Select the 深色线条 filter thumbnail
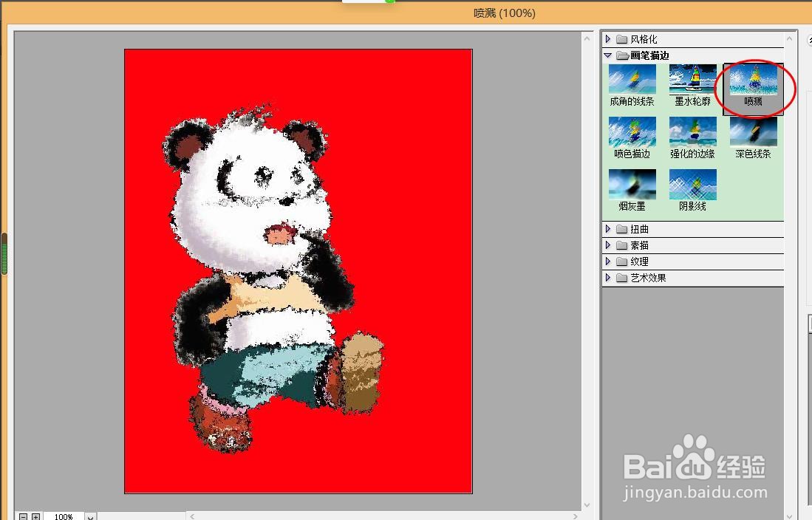 [x=753, y=131]
